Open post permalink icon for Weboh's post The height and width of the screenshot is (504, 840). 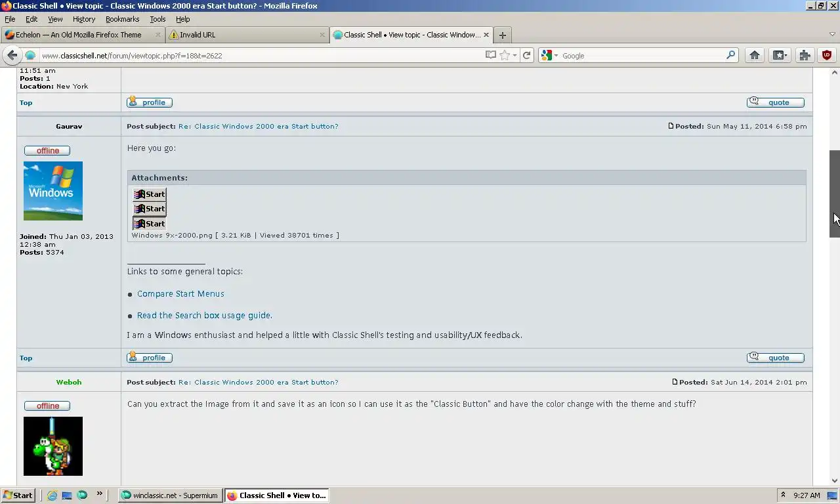[675, 382]
